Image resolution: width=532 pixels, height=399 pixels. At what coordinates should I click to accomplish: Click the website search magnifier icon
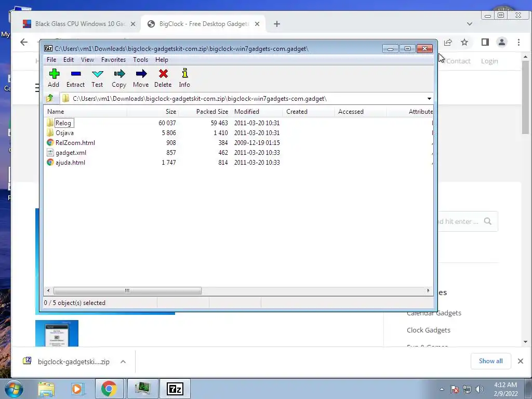[487, 221]
